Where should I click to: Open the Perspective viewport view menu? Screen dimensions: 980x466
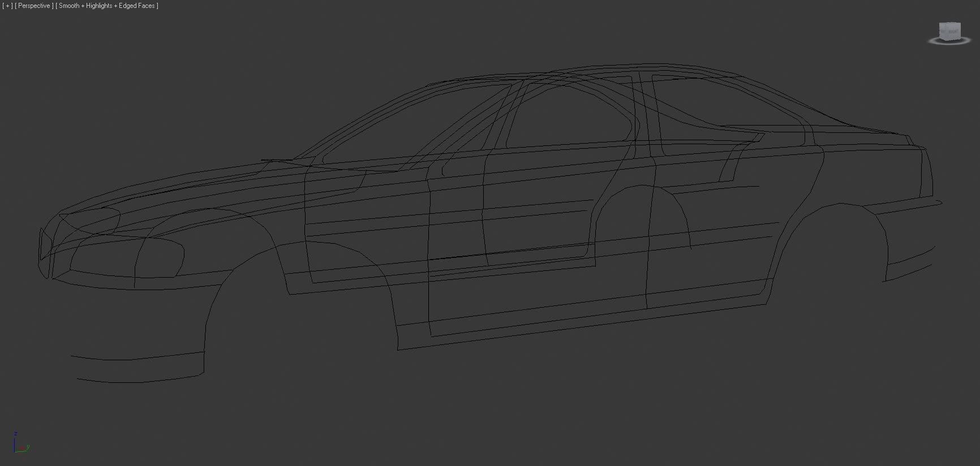[35, 6]
